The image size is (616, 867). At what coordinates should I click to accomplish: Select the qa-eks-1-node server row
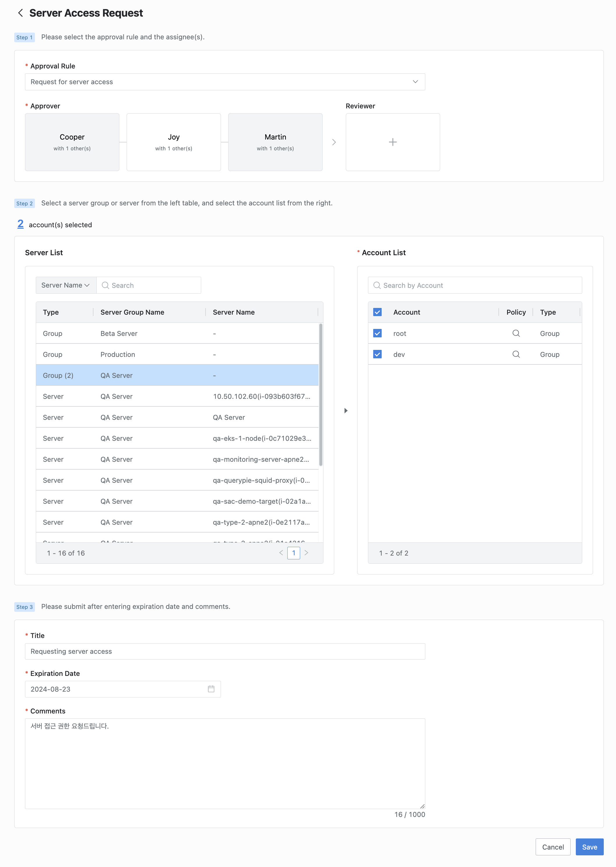point(177,438)
